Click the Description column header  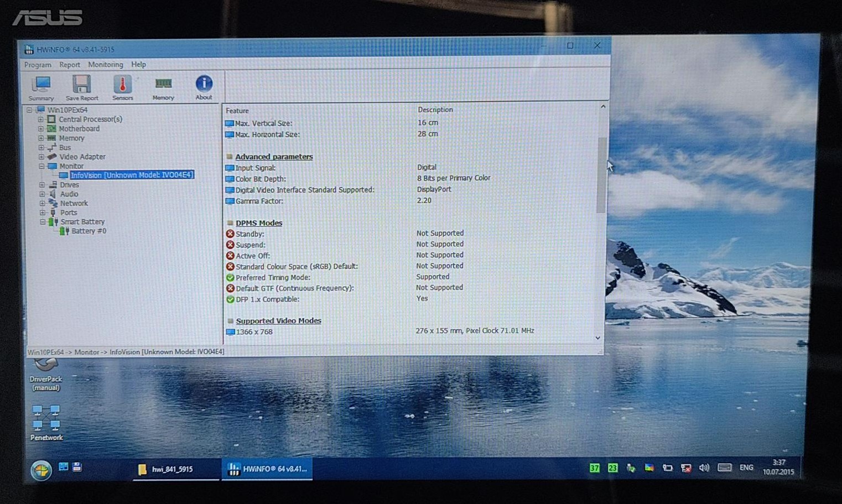coord(435,110)
